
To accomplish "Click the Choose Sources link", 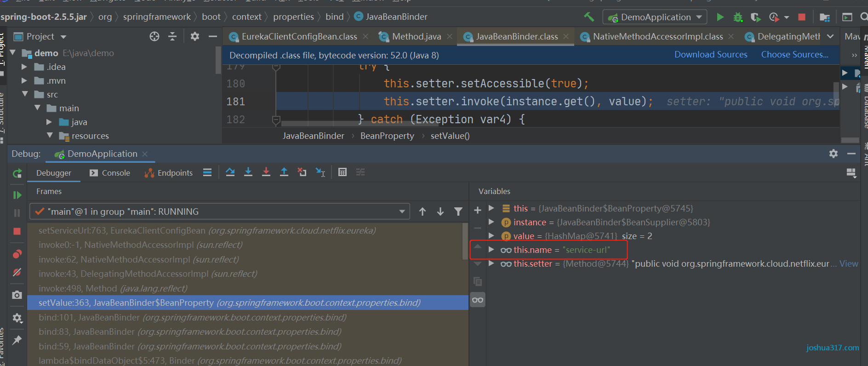I will (795, 55).
